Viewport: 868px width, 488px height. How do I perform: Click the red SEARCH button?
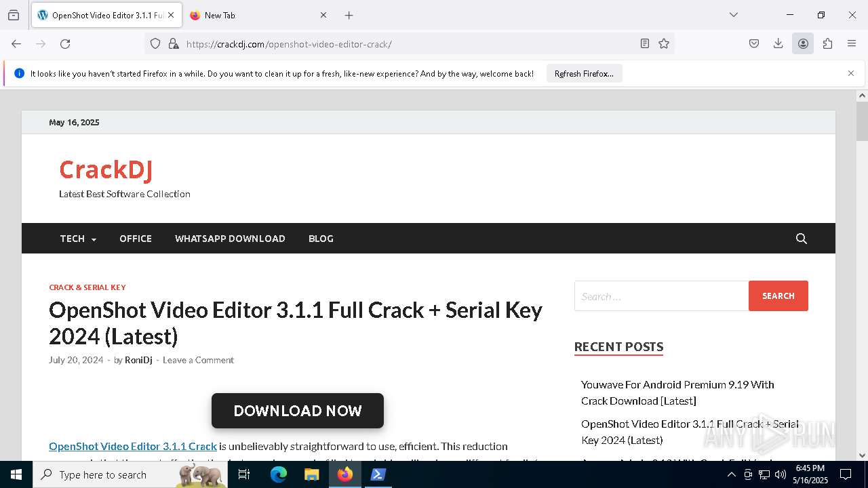778,296
